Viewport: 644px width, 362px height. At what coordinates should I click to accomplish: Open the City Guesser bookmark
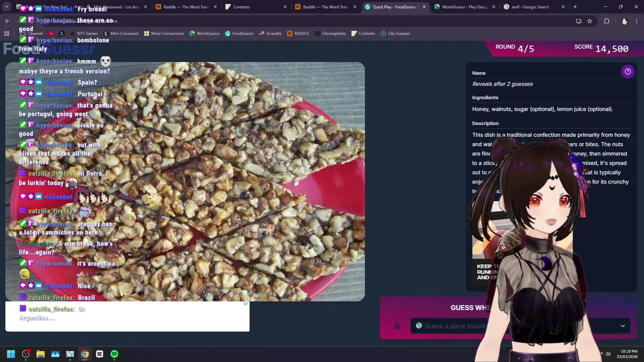click(395, 33)
